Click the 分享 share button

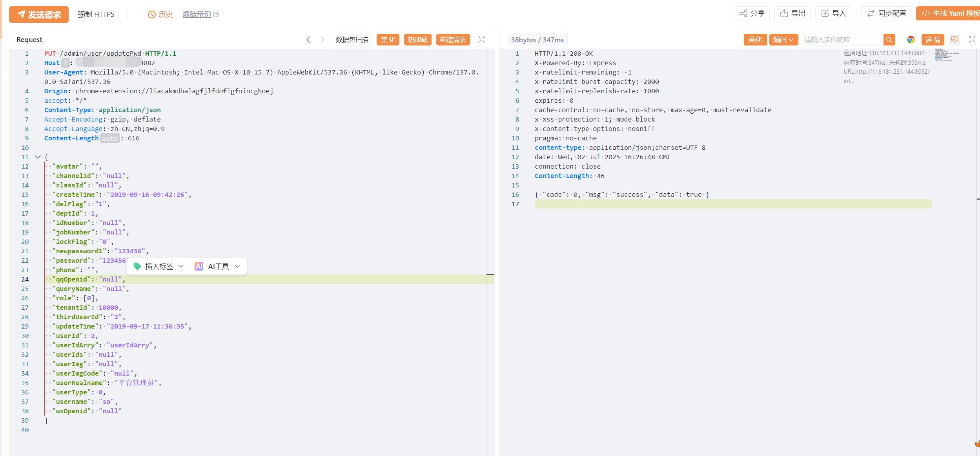[x=752, y=13]
